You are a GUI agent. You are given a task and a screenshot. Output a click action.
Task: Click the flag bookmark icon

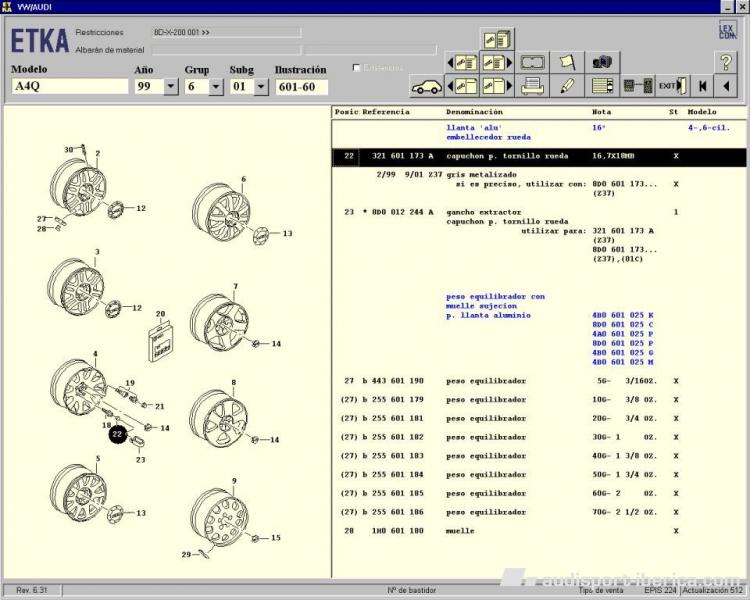[567, 62]
